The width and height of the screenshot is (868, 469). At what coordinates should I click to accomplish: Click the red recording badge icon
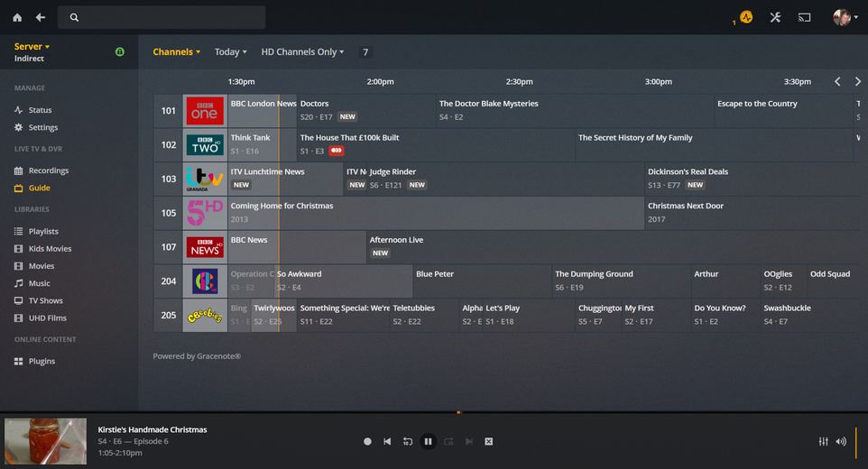[x=336, y=151]
